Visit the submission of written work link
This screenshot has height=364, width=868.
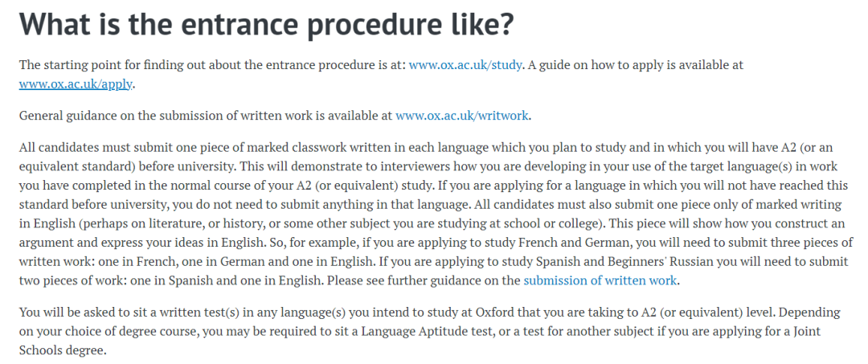[600, 280]
